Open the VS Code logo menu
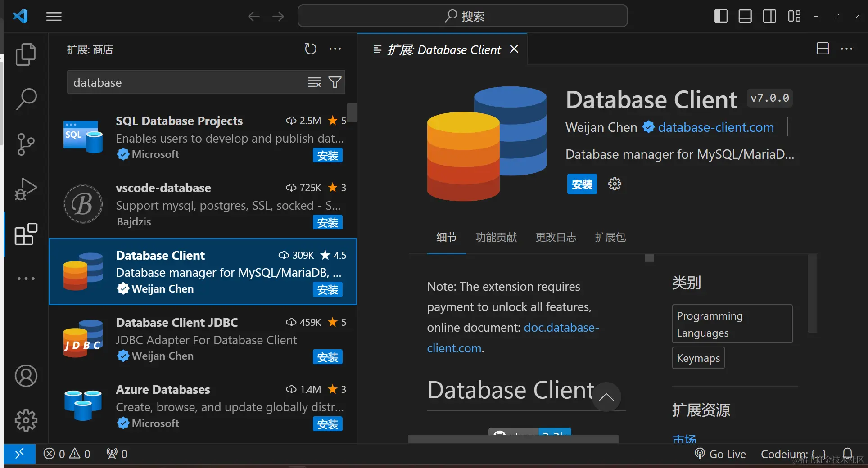The image size is (868, 468). click(x=20, y=16)
